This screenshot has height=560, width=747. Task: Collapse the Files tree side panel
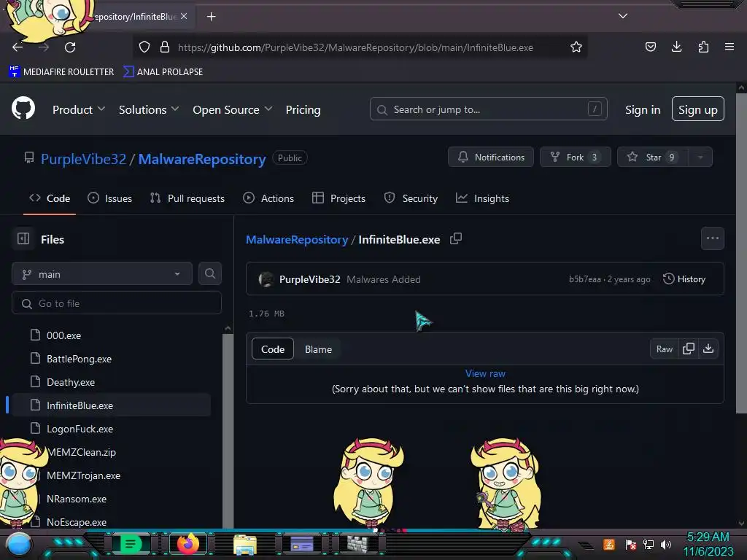click(x=23, y=238)
